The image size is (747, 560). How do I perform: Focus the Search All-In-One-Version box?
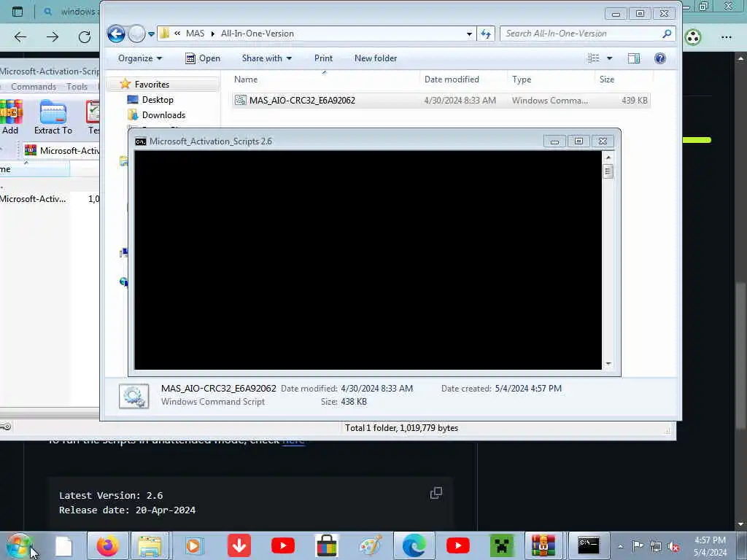click(x=581, y=34)
